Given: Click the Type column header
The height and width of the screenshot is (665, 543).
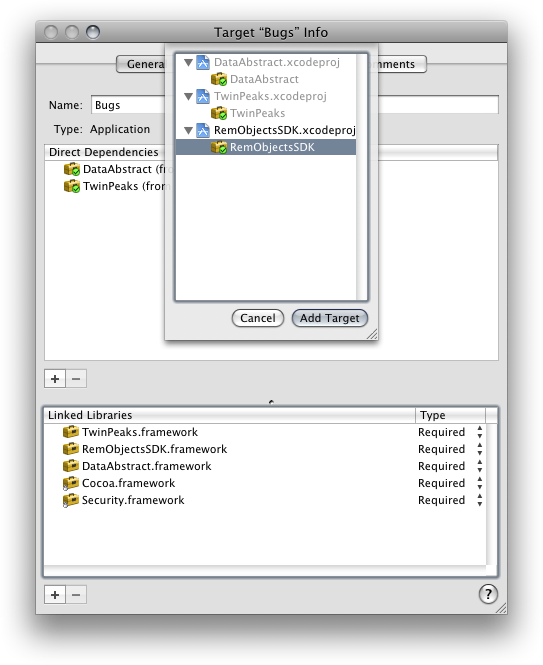Looking at the screenshot, I should coord(450,415).
